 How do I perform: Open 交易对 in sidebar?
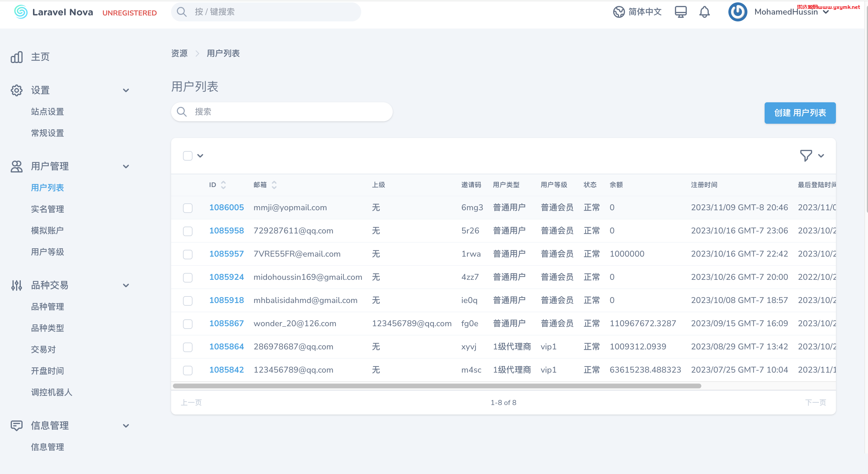click(x=43, y=349)
